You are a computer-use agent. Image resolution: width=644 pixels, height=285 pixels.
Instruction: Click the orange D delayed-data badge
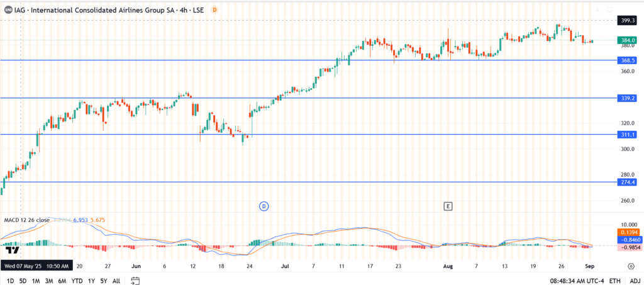pyautogui.click(x=214, y=9)
